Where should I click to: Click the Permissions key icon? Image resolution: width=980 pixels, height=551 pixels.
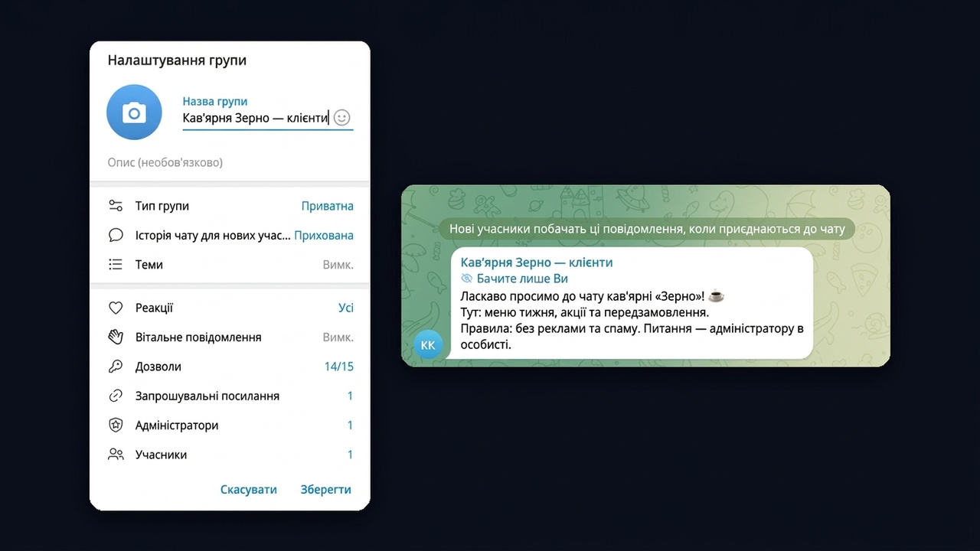coord(116,367)
